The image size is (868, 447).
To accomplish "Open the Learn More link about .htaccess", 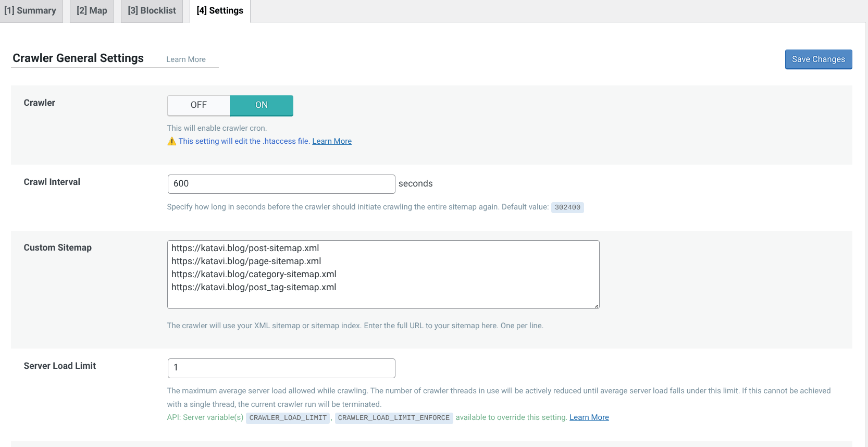I will tap(332, 141).
